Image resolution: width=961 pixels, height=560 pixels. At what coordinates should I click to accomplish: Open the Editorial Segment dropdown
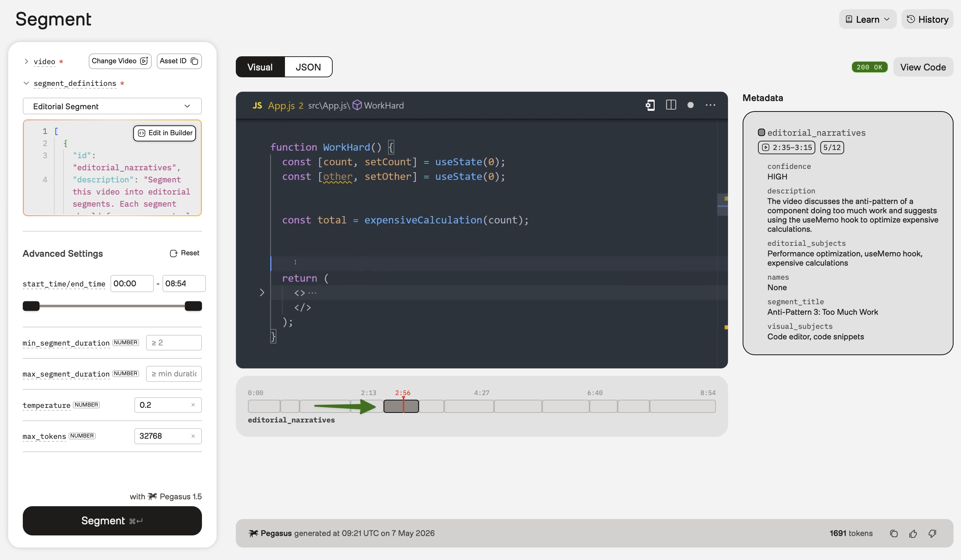pyautogui.click(x=112, y=106)
